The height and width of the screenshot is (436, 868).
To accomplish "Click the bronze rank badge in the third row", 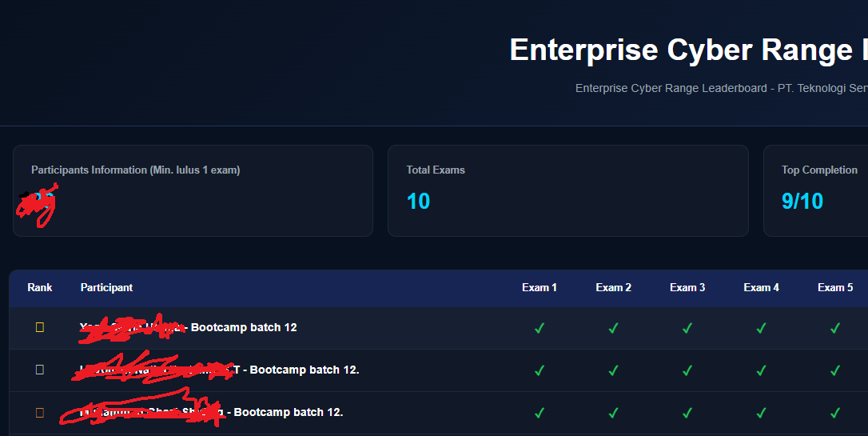I will [40, 413].
